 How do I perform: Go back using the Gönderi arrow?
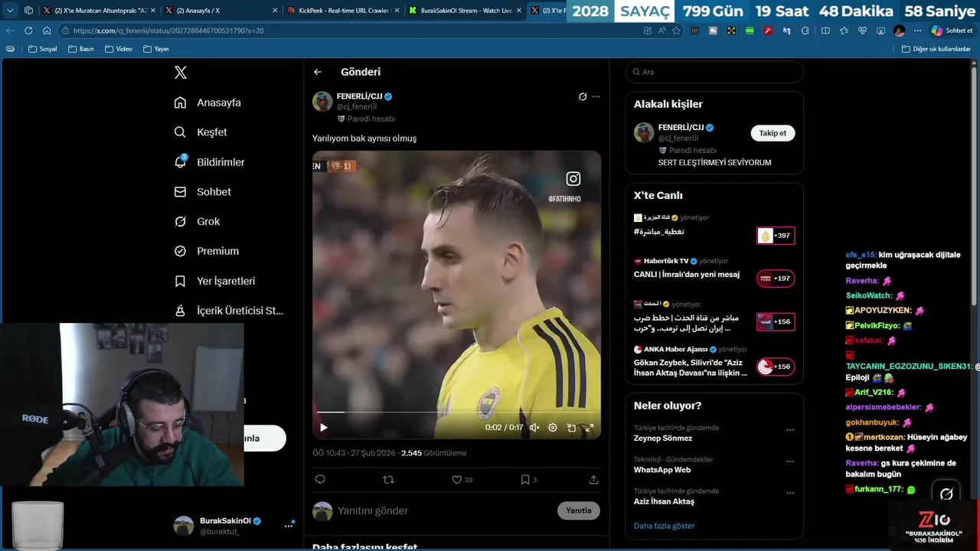(318, 72)
